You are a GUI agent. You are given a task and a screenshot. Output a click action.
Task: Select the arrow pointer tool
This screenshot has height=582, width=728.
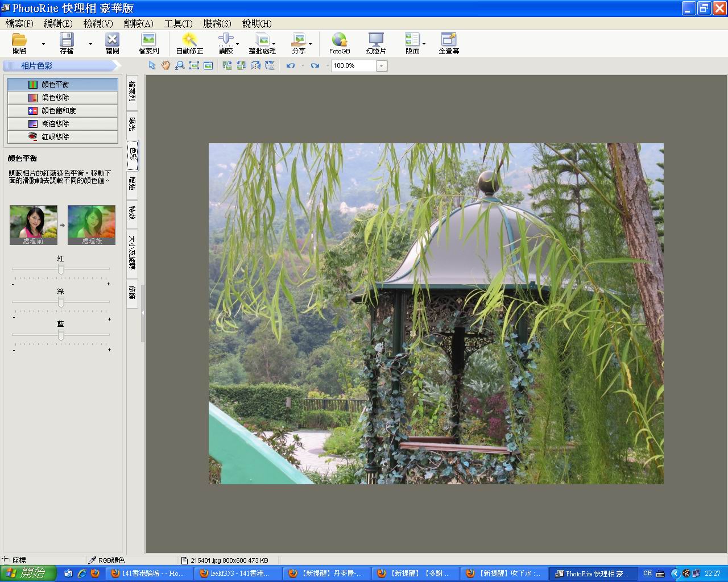click(x=152, y=65)
